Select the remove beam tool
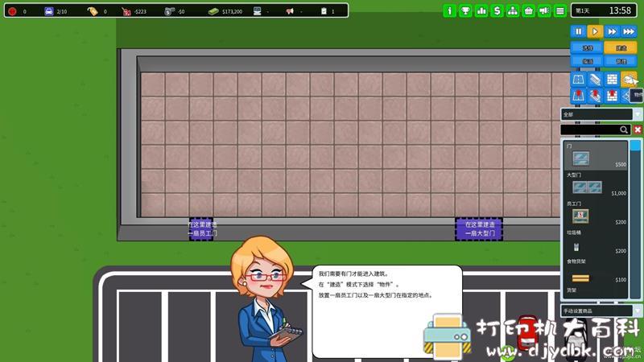The image size is (644, 362). pos(595,96)
